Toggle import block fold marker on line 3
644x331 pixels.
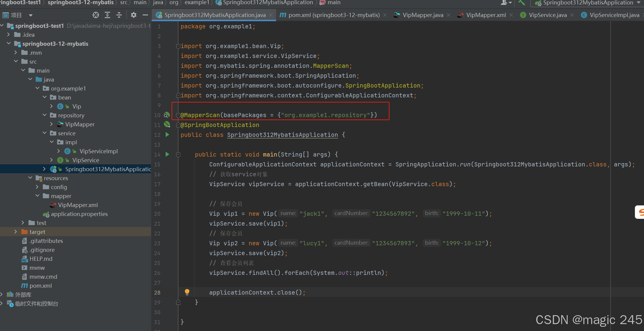tap(178, 46)
